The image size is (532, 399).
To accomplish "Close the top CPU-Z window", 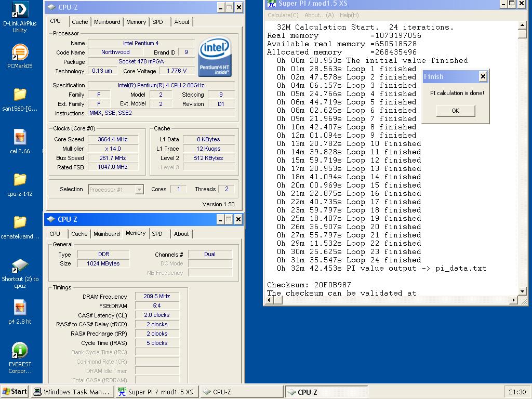I will click(x=239, y=7).
